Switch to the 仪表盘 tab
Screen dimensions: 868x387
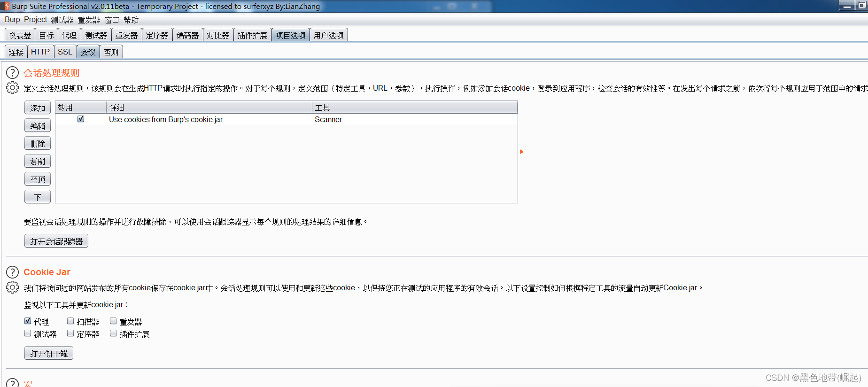20,35
